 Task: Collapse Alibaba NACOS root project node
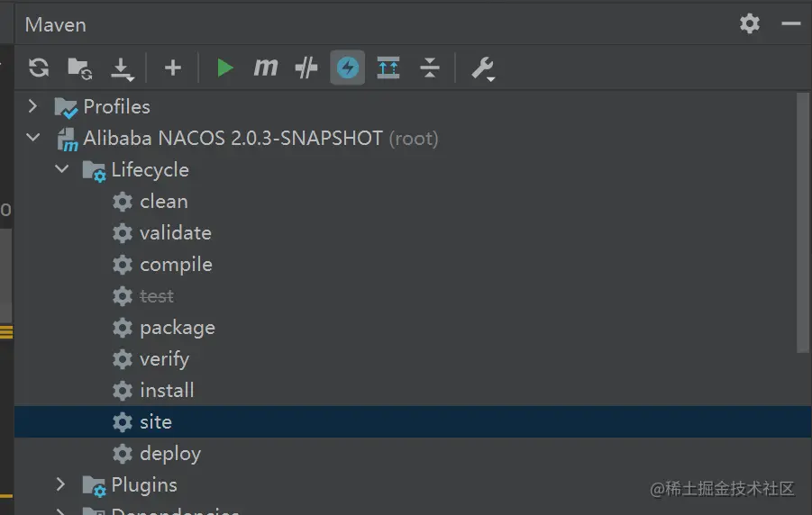(x=33, y=138)
